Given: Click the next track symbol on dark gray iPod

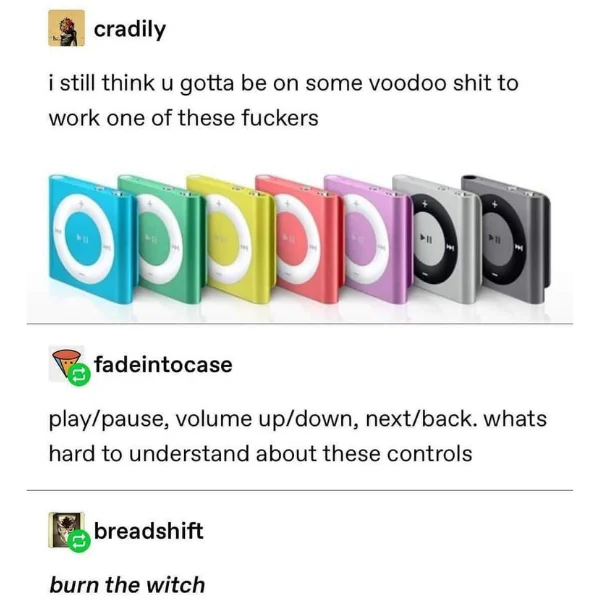Looking at the screenshot, I should click(519, 247).
